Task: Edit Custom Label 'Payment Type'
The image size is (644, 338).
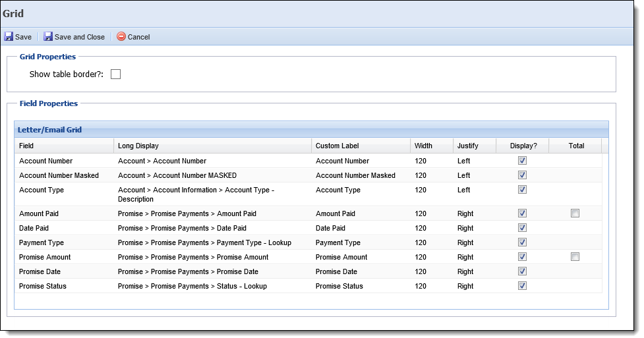Action: pyautogui.click(x=338, y=242)
